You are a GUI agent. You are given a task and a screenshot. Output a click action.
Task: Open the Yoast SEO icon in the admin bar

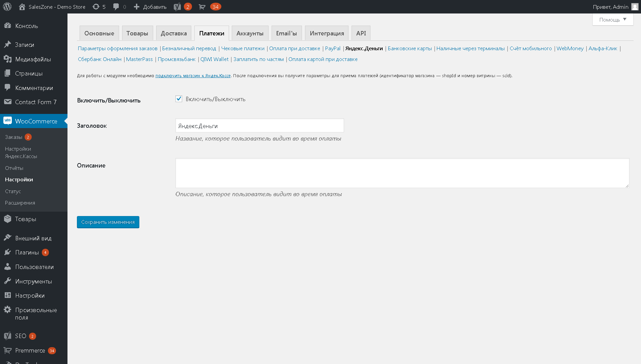point(177,7)
